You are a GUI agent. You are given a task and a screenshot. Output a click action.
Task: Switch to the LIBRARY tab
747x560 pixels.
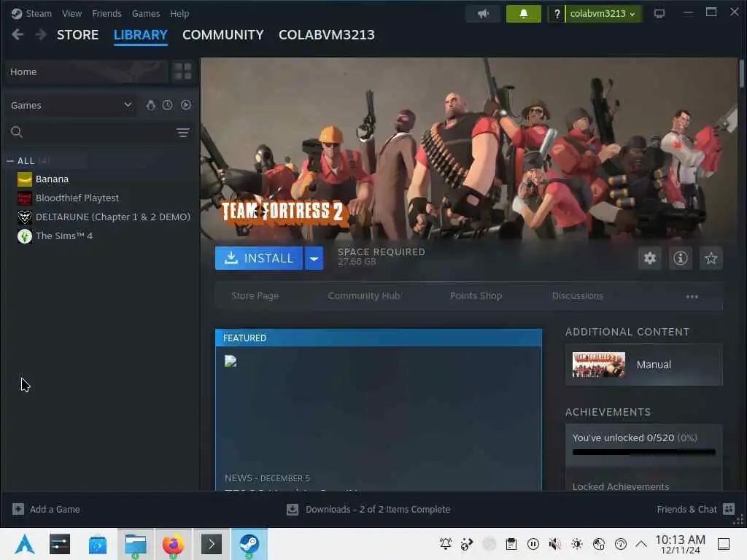pos(141,35)
